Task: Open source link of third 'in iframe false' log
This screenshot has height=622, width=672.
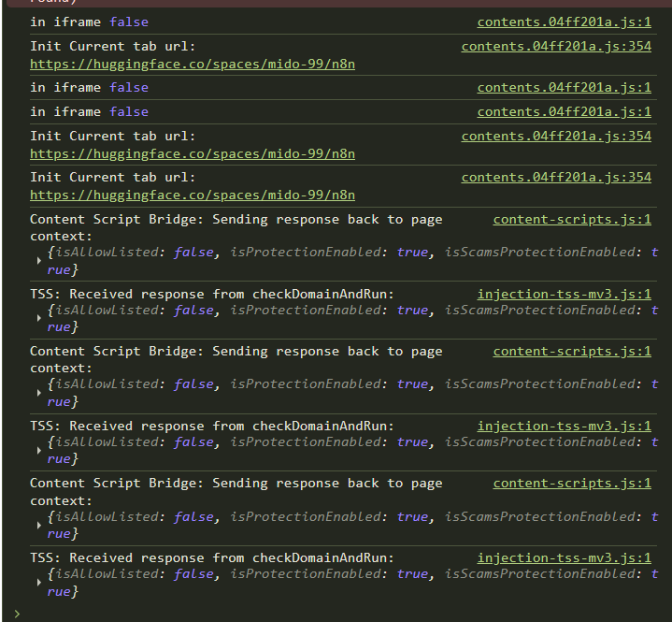Action: click(564, 111)
